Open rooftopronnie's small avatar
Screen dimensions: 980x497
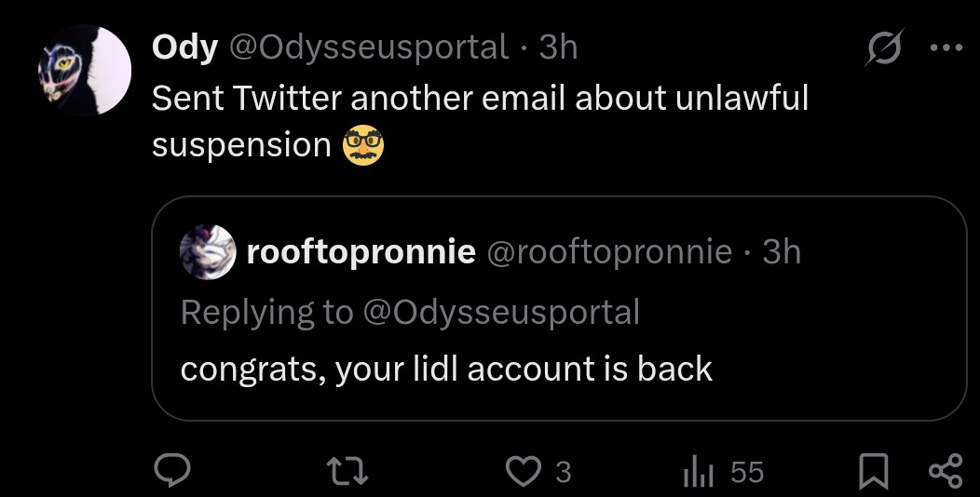207,251
